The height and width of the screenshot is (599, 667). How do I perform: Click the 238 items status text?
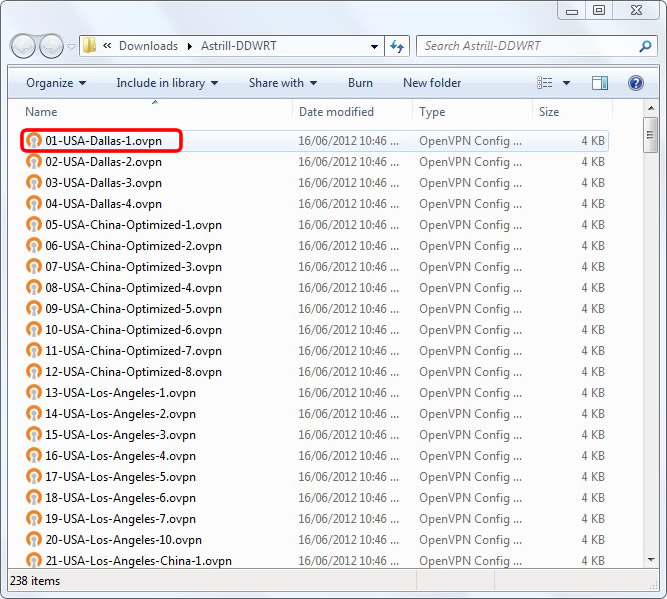[35, 581]
